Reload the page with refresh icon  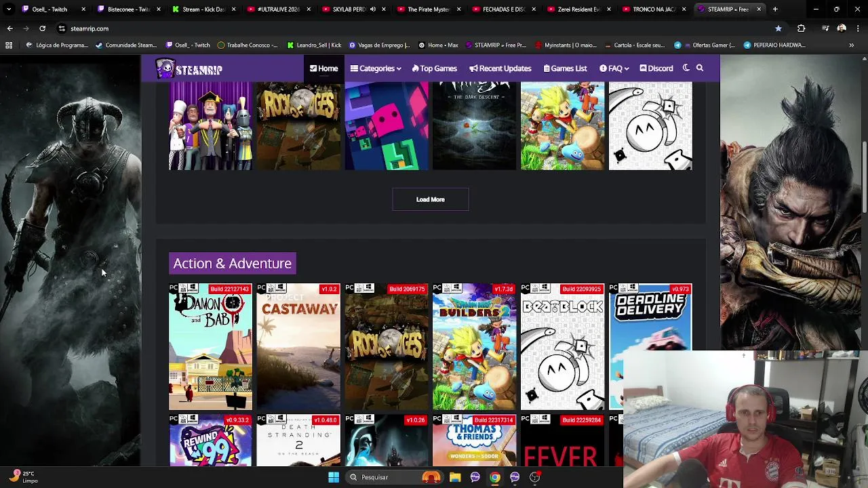click(42, 28)
